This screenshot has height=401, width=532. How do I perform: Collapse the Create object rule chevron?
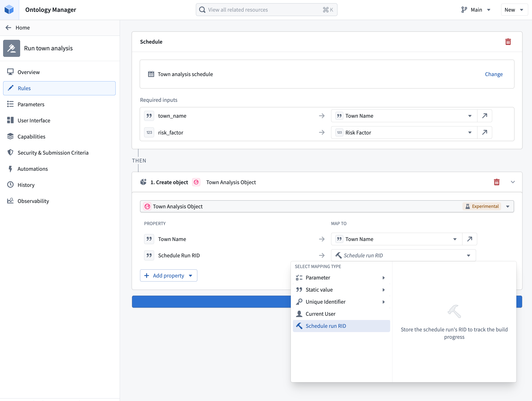click(x=513, y=182)
